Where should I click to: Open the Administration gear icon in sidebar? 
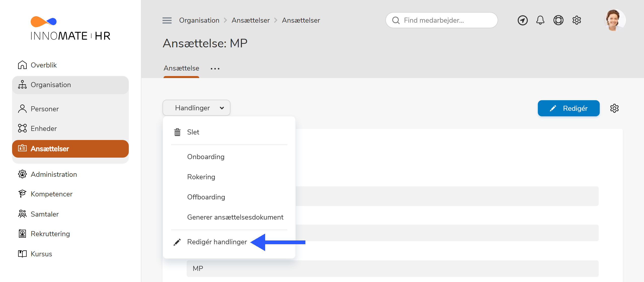(23, 174)
